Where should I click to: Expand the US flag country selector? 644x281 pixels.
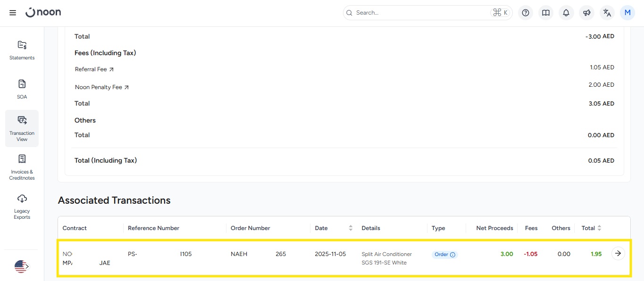[x=22, y=266]
